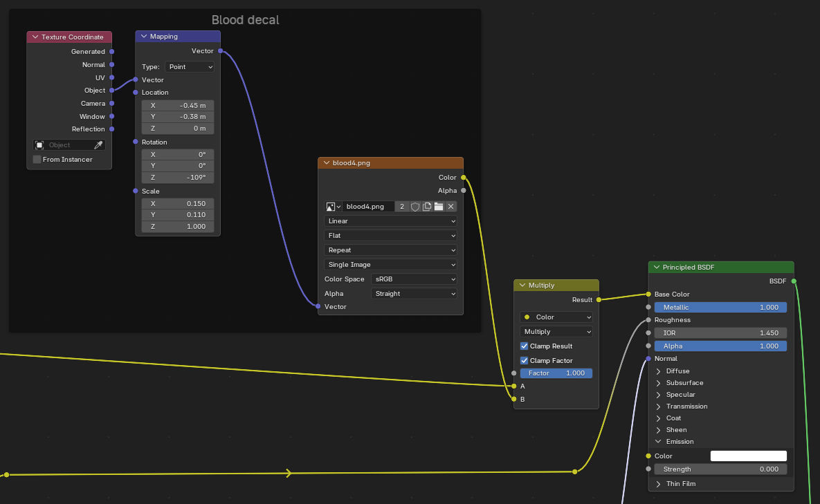This screenshot has width=820, height=504.
Task: Click the new image duplicate icon
Action: [427, 207]
